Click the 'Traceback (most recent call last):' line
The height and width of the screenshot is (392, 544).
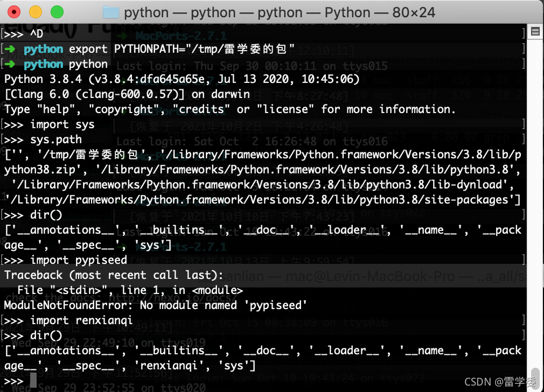click(x=114, y=275)
